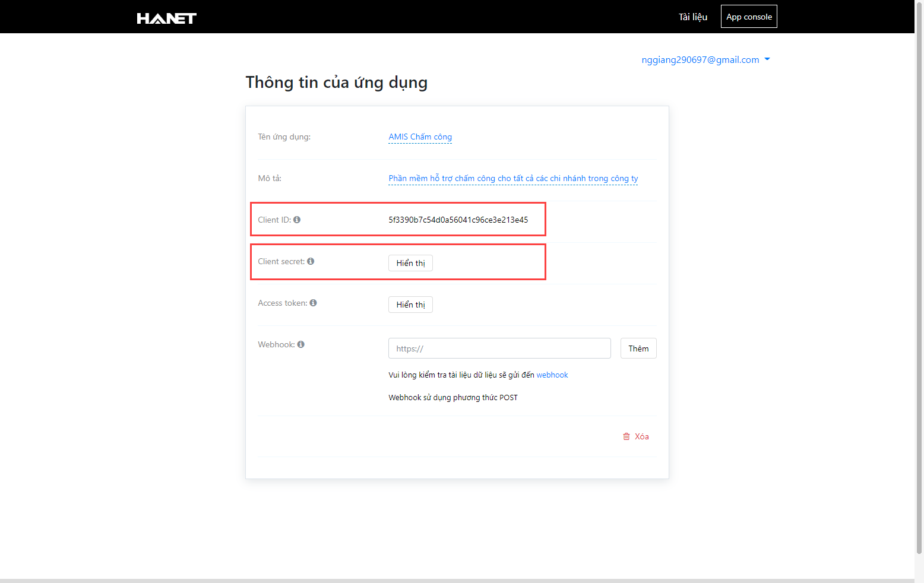Click the Thêm webhook button
The height and width of the screenshot is (583, 924).
[x=638, y=348]
